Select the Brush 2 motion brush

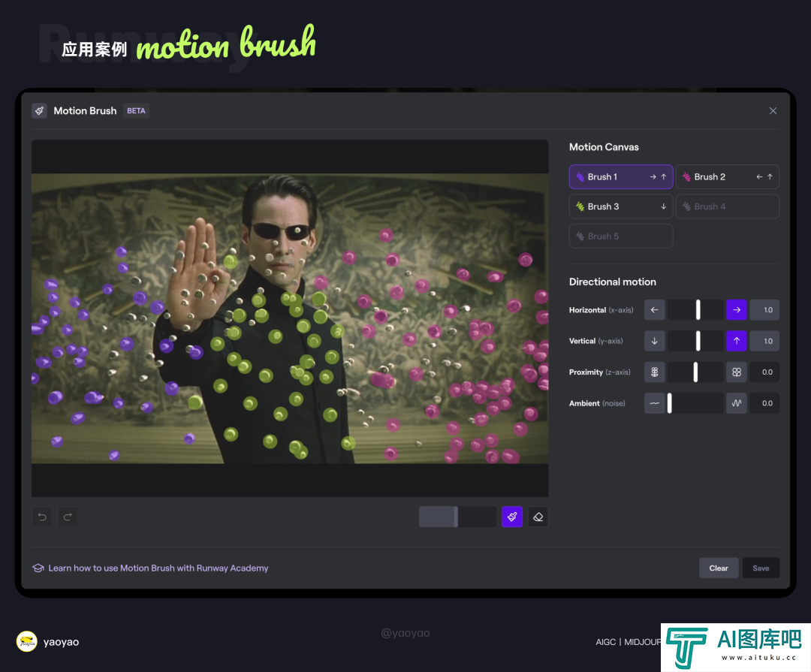[727, 177]
